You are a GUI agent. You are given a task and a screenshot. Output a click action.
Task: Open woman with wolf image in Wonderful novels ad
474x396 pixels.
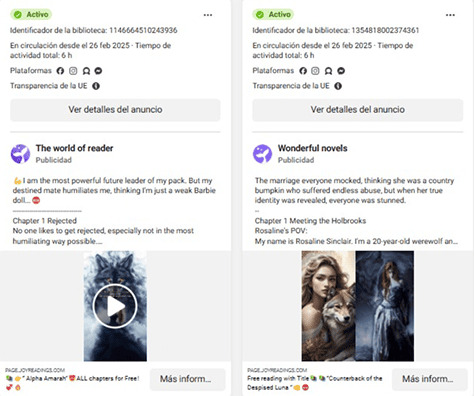click(x=328, y=306)
